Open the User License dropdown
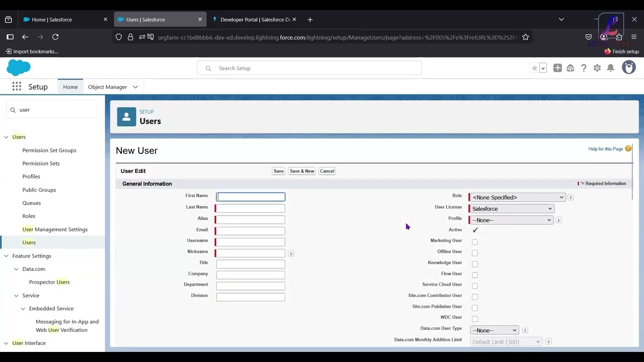The height and width of the screenshot is (362, 644). [x=512, y=209]
